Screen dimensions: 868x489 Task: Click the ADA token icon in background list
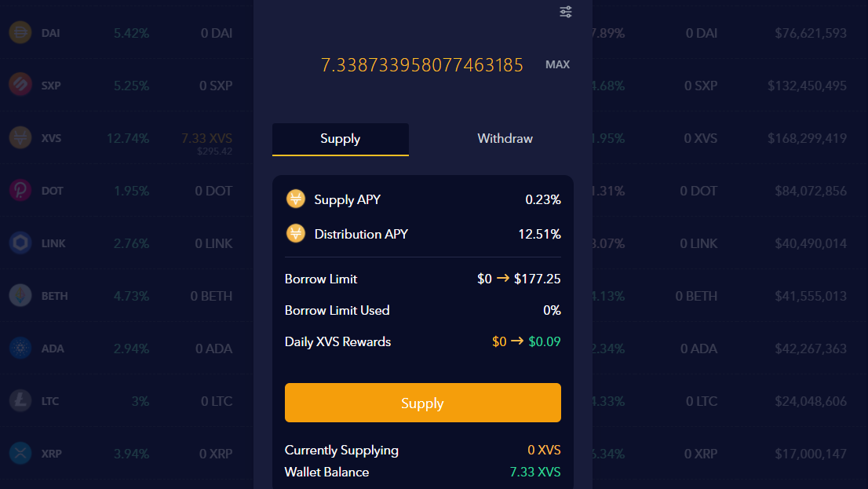[x=20, y=348]
